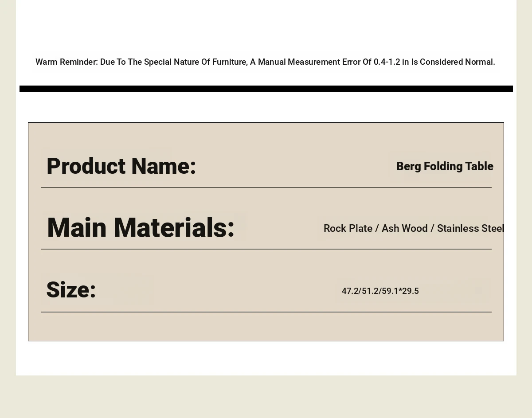Screen dimensions: 532x418
Task: Click the Warm Reminder notice text
Action: coord(265,62)
